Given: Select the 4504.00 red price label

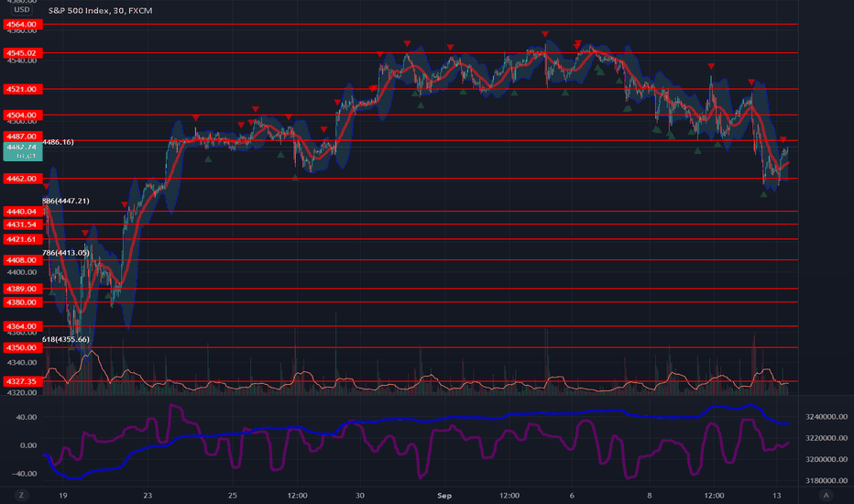Looking at the screenshot, I should (x=23, y=115).
